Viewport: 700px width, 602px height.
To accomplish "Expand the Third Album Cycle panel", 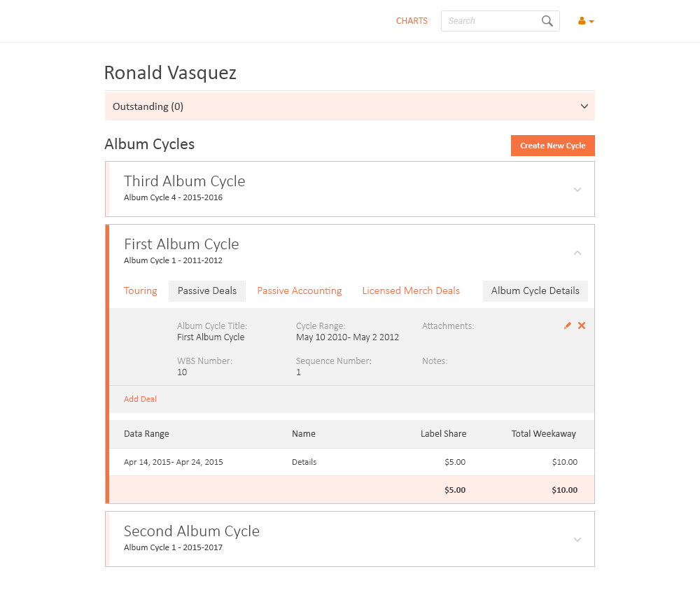I will [x=577, y=189].
